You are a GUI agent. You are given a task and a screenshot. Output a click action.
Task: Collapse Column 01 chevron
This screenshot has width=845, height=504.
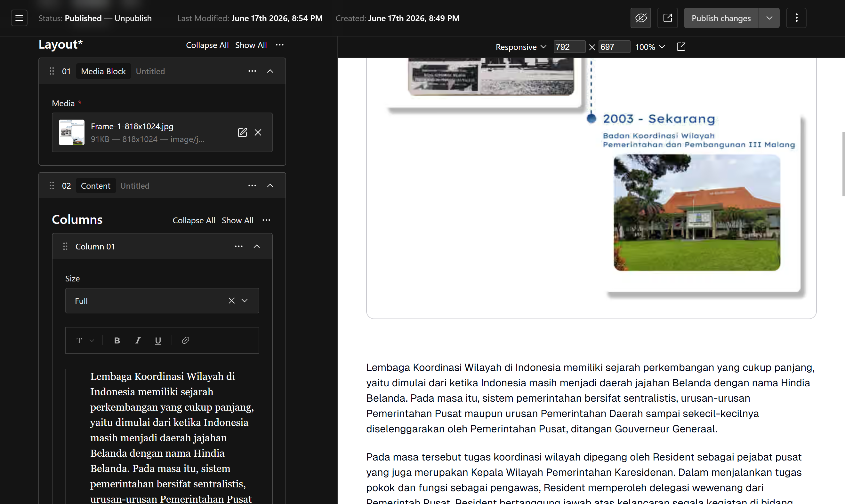click(257, 246)
